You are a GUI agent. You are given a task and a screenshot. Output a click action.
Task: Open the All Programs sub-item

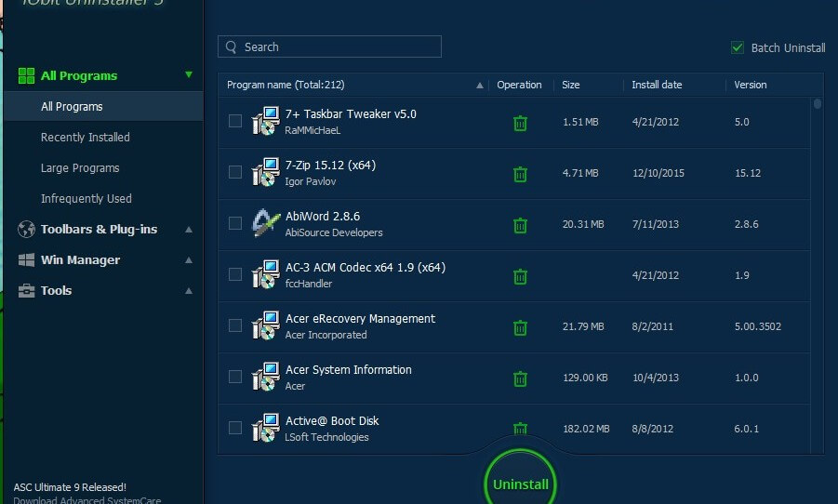(103, 106)
